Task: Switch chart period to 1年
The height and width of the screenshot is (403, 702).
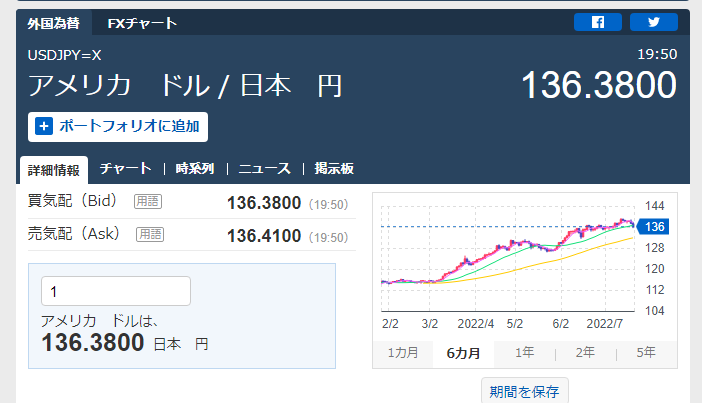Action: point(524,353)
